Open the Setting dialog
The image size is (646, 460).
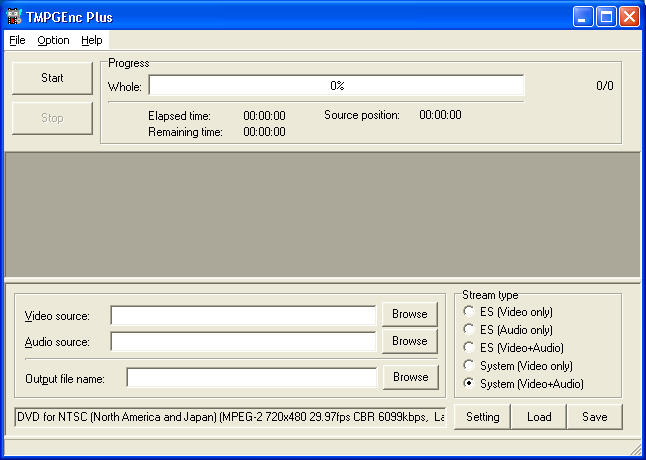click(482, 417)
